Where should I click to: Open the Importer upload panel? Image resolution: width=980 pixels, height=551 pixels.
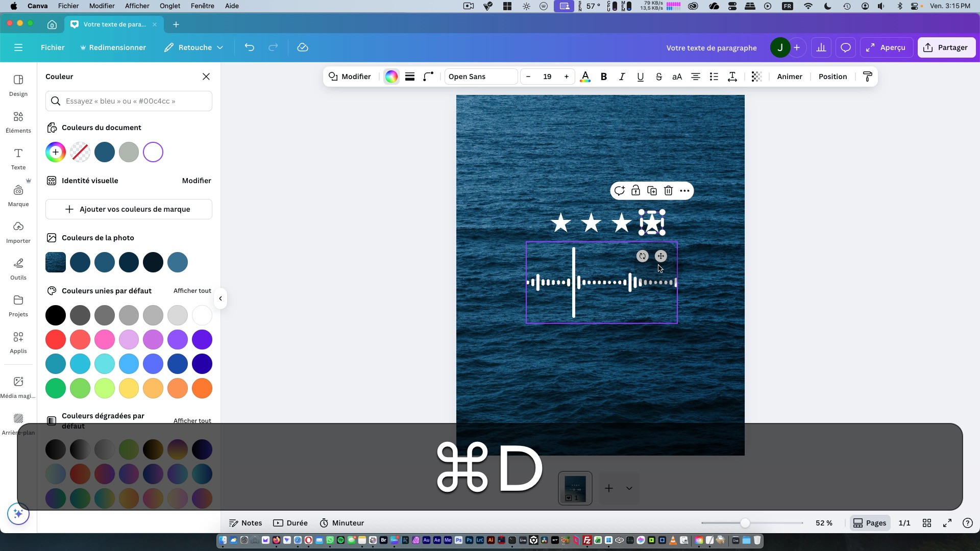(x=18, y=232)
